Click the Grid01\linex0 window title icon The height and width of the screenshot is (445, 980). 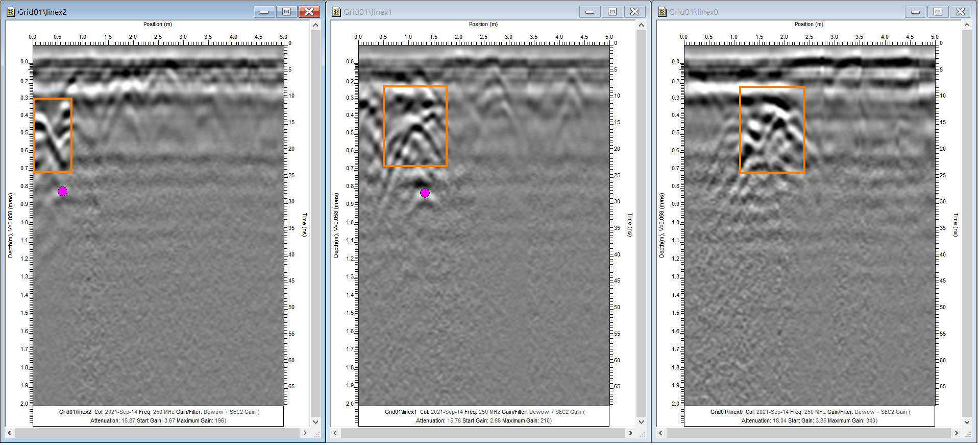click(662, 12)
